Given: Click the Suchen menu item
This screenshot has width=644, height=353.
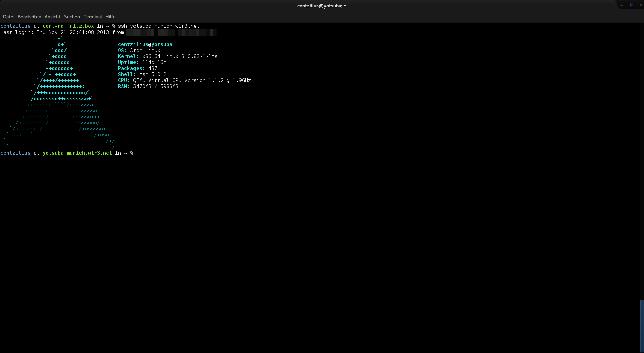Looking at the screenshot, I should [72, 17].
